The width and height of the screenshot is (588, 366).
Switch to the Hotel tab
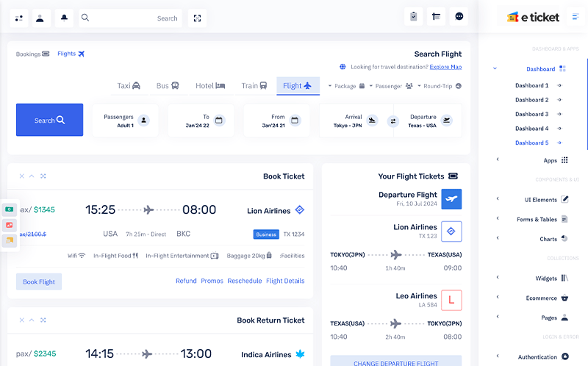210,86
